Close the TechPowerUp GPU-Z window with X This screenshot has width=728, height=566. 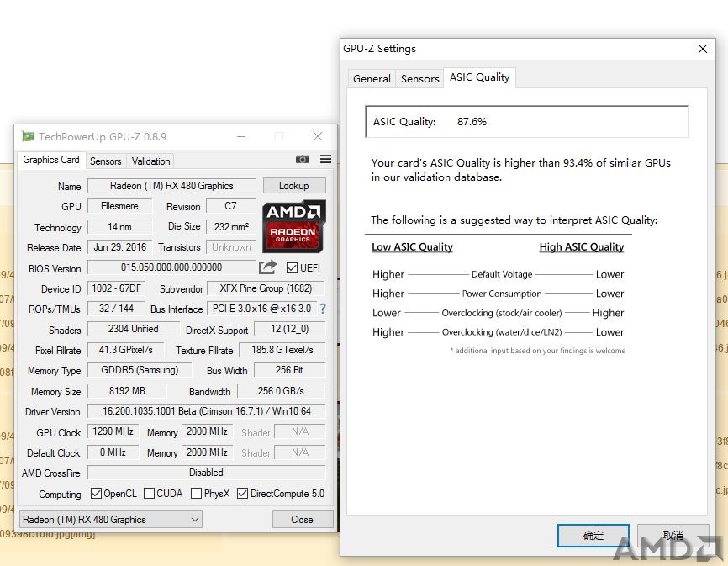pyautogui.click(x=318, y=136)
